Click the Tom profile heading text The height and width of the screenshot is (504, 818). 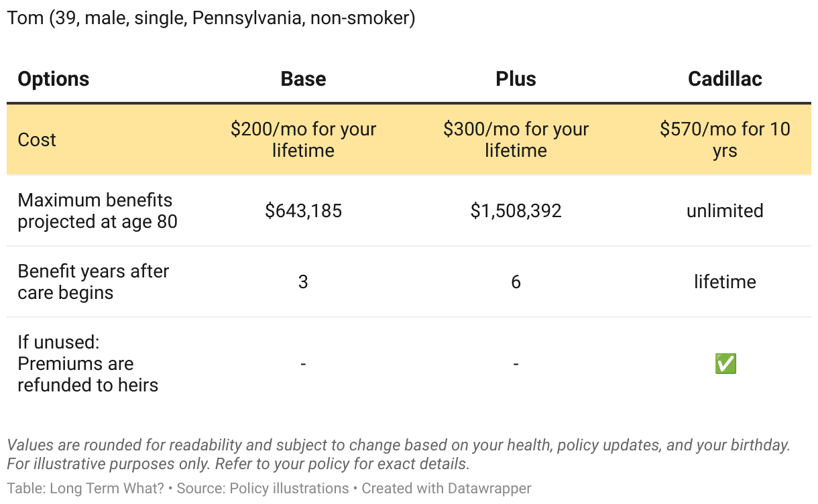tap(211, 18)
